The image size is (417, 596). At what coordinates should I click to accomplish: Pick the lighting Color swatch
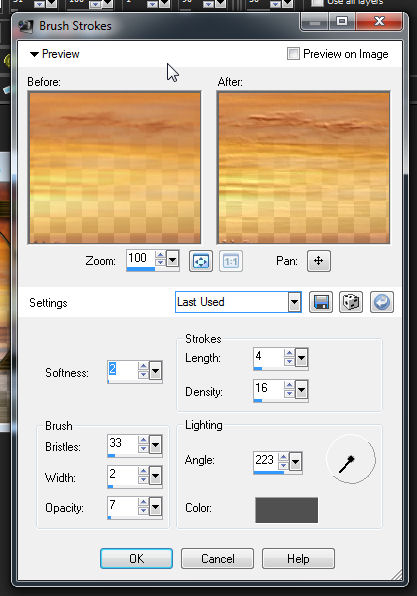287,510
